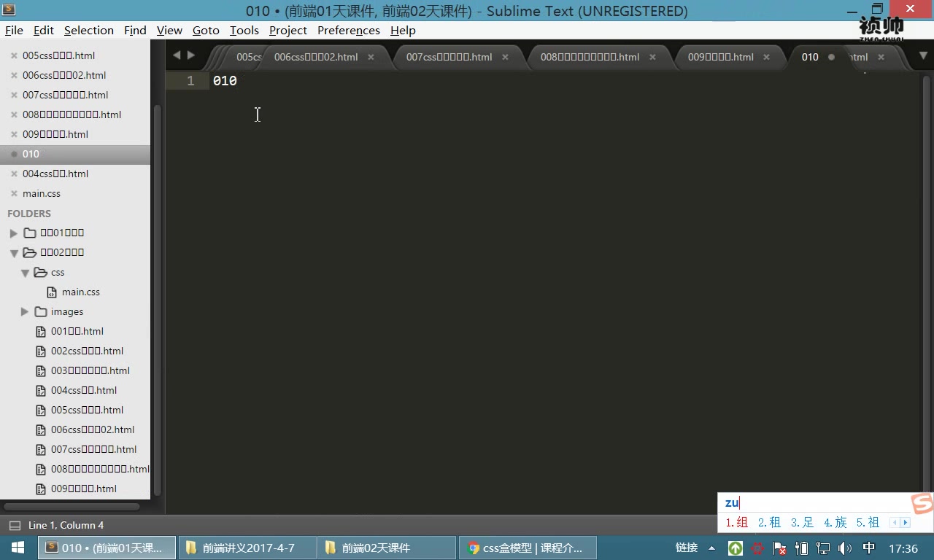Open the Preferences menu
Screen dimensions: 934x560
pos(349,30)
